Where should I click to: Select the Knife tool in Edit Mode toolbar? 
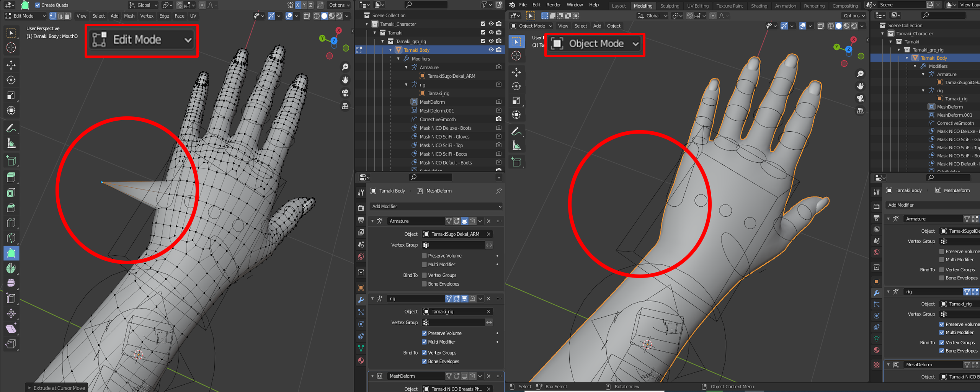[x=11, y=238]
